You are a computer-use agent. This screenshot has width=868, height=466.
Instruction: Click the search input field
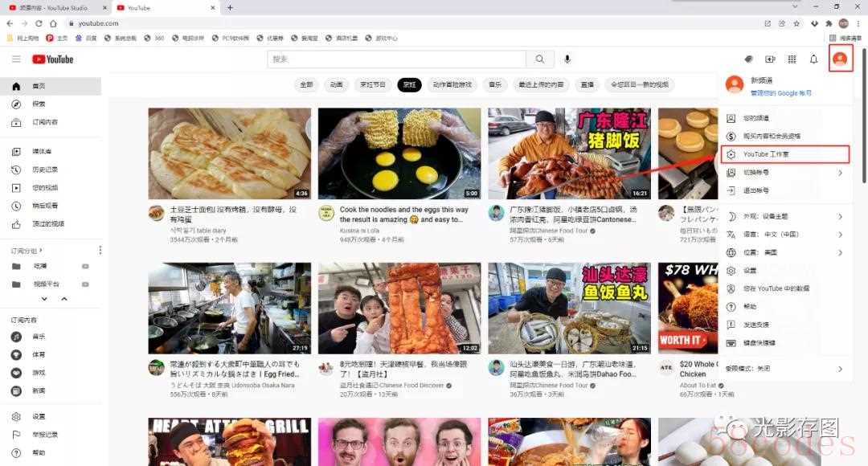click(397, 59)
